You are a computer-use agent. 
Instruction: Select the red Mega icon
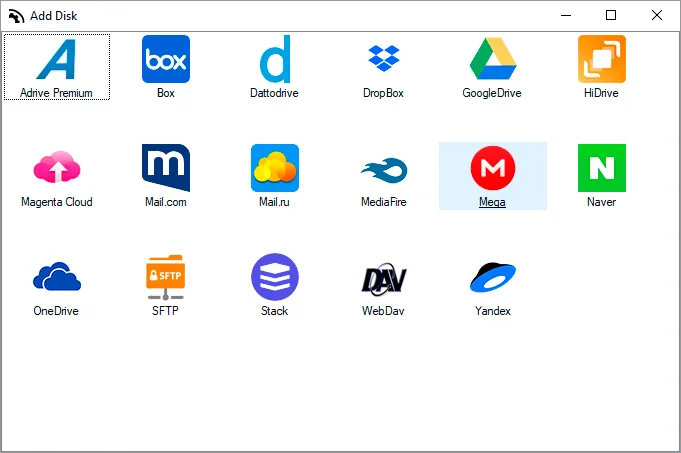point(493,168)
